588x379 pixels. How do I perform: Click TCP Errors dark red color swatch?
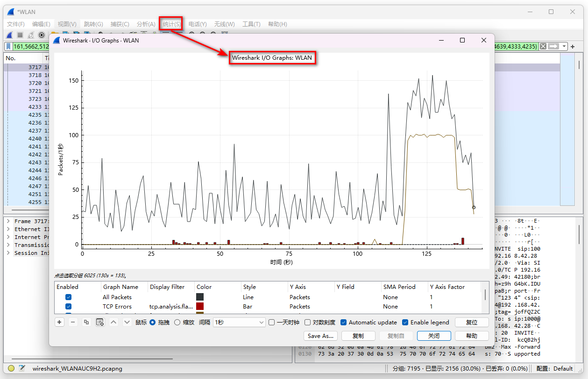click(200, 306)
